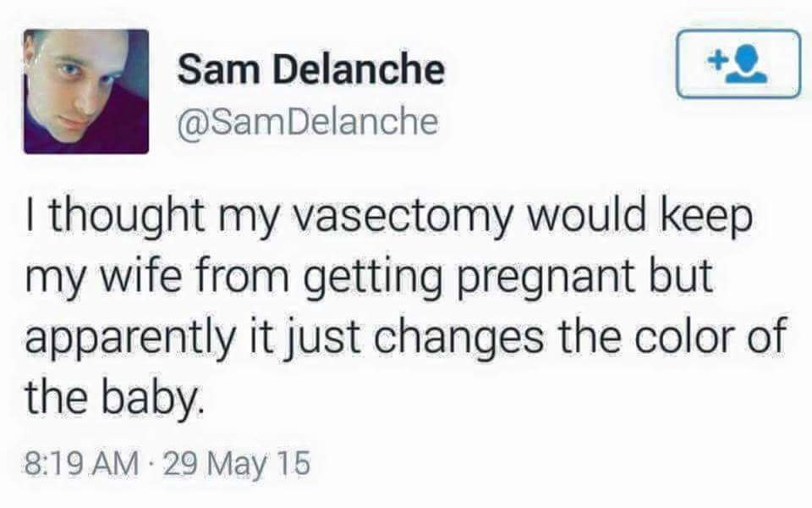Click the plus sign in the follow button
The image size is (812, 508).
click(719, 59)
